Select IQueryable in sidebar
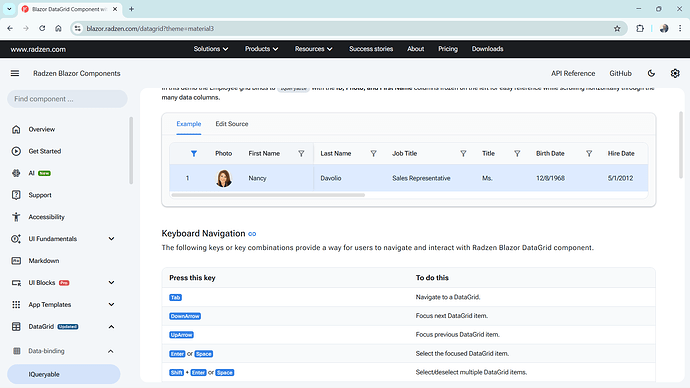The image size is (690, 388). pos(64,374)
